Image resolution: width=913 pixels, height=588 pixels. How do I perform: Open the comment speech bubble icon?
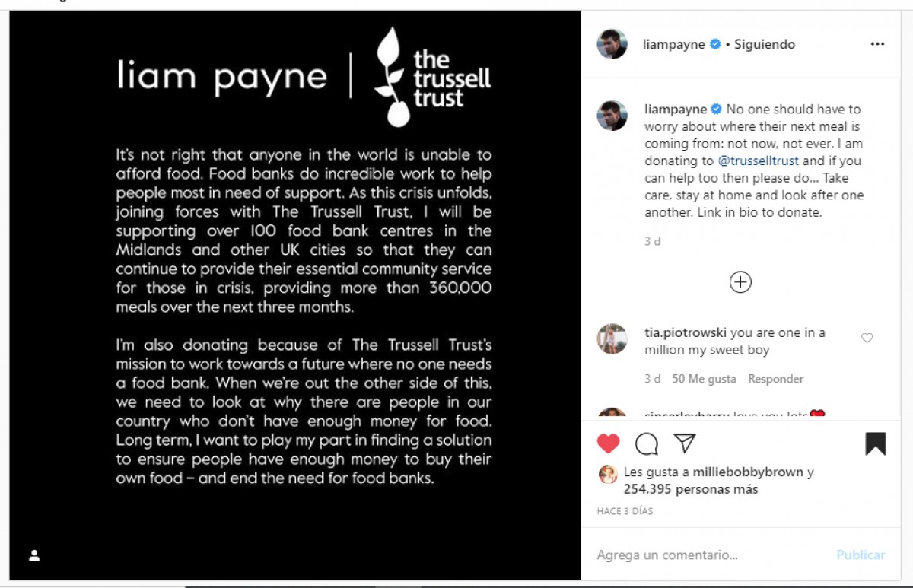(x=647, y=444)
